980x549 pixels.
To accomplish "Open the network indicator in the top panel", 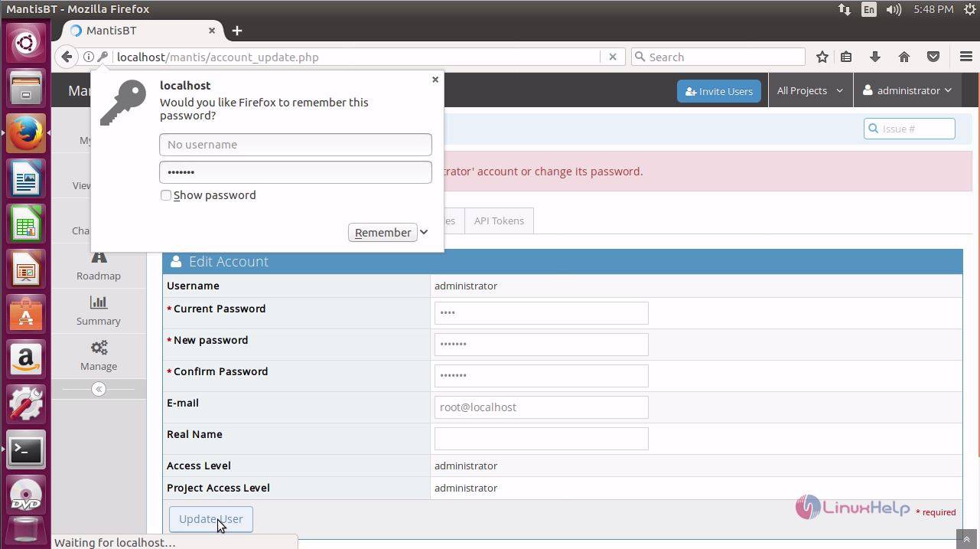I will click(x=844, y=9).
